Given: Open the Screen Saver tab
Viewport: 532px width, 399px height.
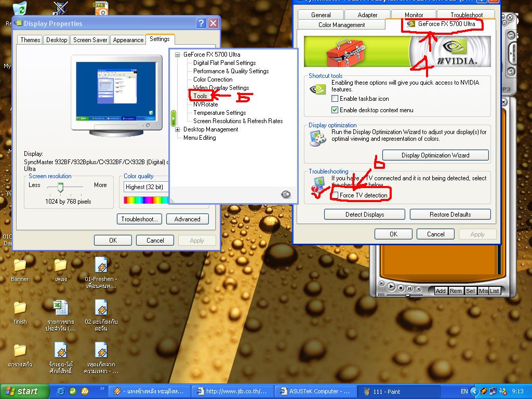Looking at the screenshot, I should (x=90, y=39).
